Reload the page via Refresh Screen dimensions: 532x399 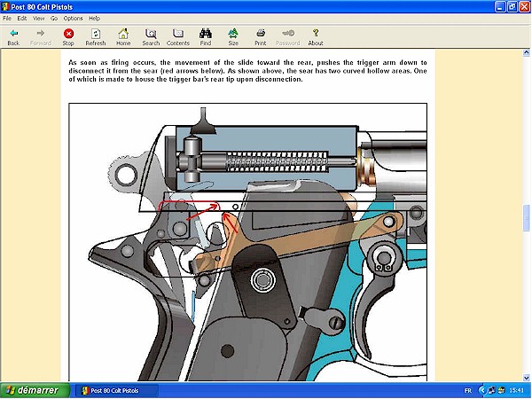(96, 37)
